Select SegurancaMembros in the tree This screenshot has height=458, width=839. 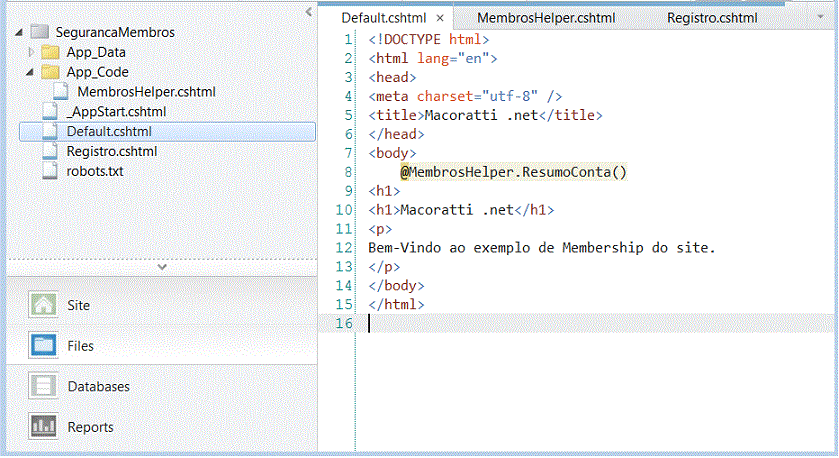point(115,32)
